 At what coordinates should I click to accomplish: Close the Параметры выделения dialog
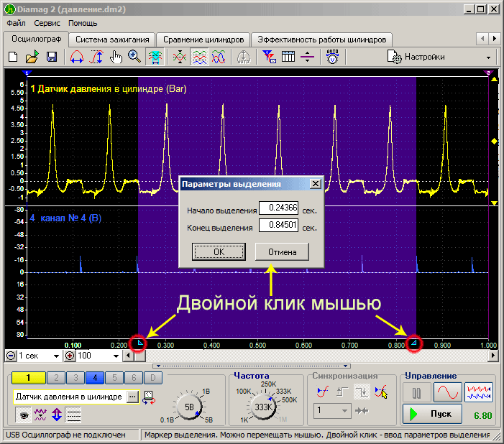pyautogui.click(x=316, y=184)
